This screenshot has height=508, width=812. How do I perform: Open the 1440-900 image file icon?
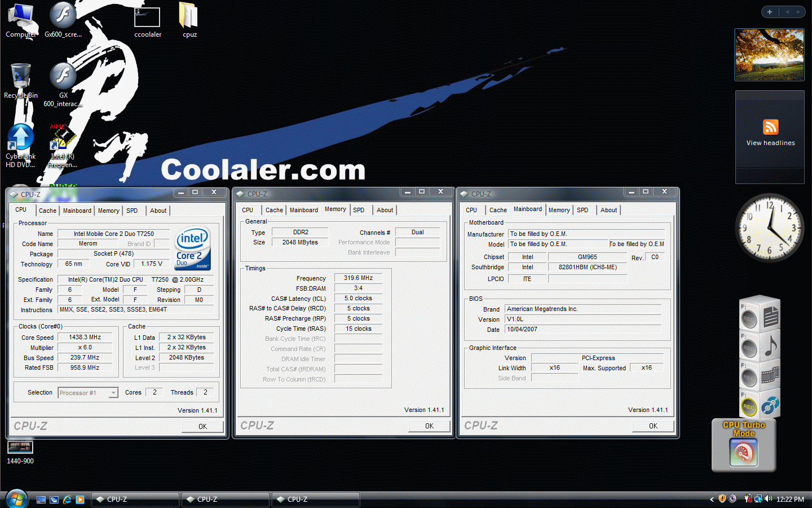pos(20,453)
